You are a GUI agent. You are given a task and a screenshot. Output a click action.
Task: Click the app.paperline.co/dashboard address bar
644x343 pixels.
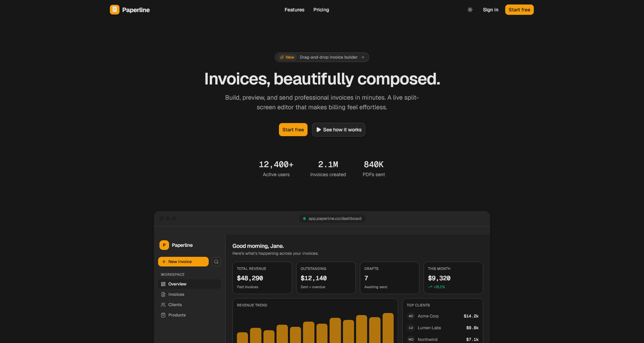coord(332,219)
